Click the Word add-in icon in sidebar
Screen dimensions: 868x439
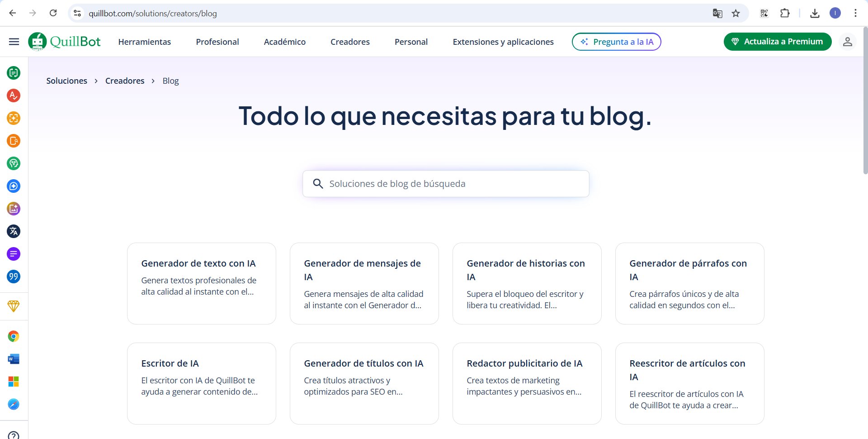[14, 359]
